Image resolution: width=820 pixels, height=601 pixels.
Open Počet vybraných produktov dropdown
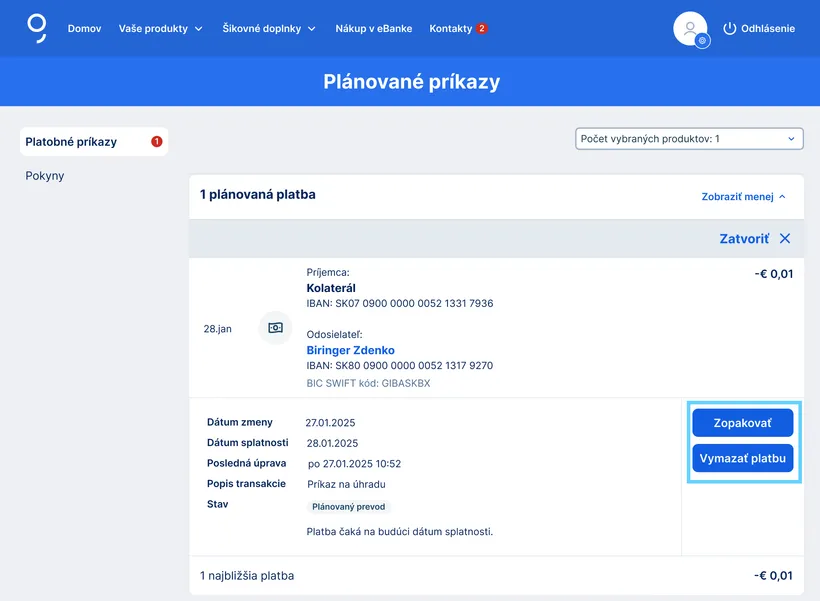[x=689, y=139]
